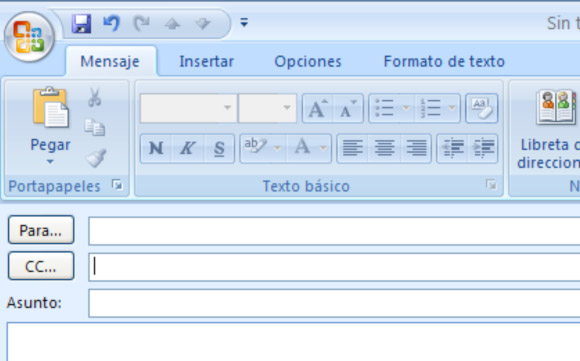The image size is (580, 361).
Task: Open the Texto básico dialog launcher
Action: tap(491, 184)
